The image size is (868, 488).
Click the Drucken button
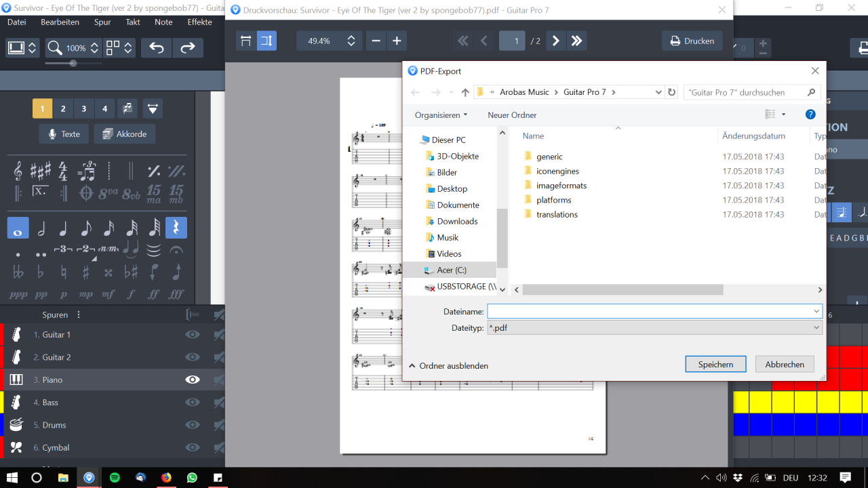tap(692, 41)
